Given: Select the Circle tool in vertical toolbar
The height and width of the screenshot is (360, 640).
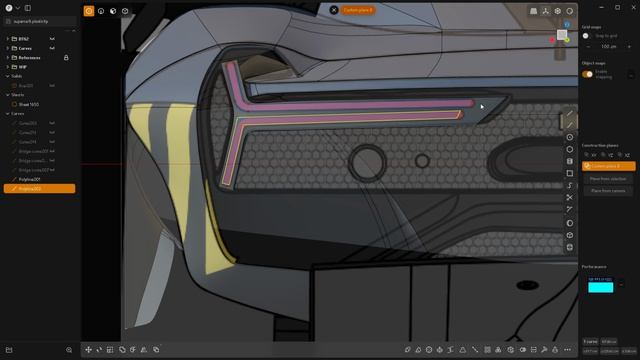Looking at the screenshot, I should pyautogui.click(x=570, y=137).
